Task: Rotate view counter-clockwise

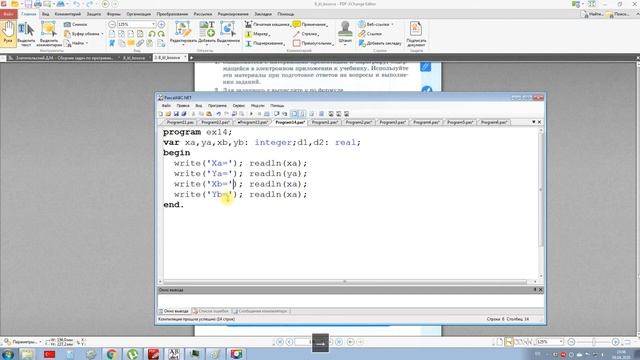Action: pos(152,34)
